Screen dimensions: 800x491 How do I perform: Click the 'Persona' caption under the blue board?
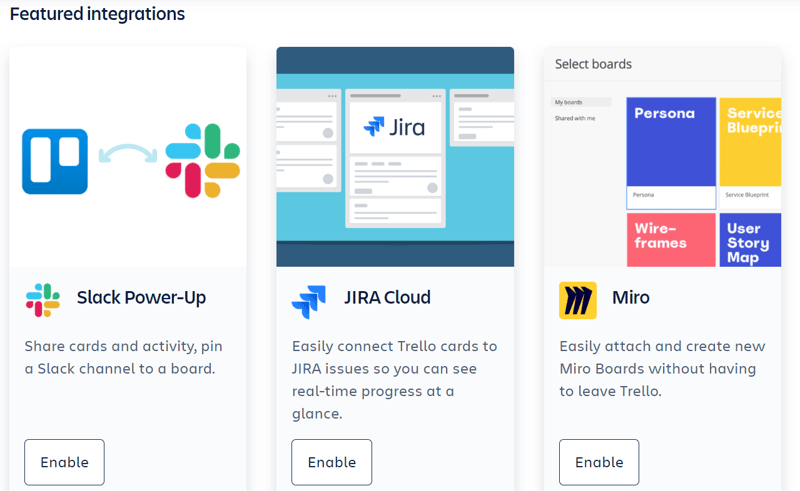click(x=643, y=195)
